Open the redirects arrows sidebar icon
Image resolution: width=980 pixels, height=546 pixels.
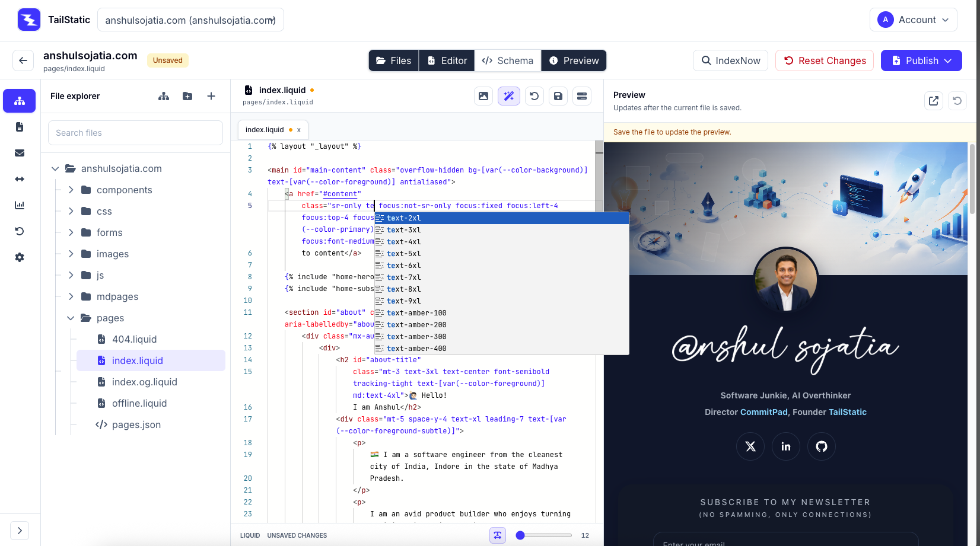[x=20, y=179]
